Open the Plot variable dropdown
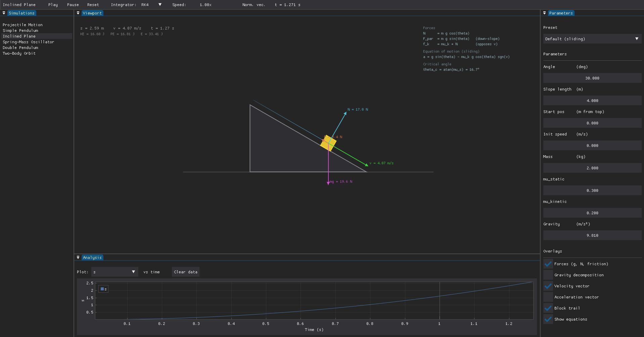The width and height of the screenshot is (644, 337). point(114,272)
